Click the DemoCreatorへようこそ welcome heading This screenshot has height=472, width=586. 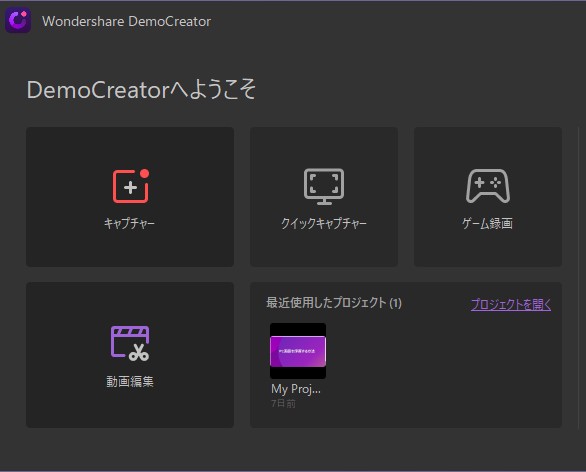coord(141,90)
